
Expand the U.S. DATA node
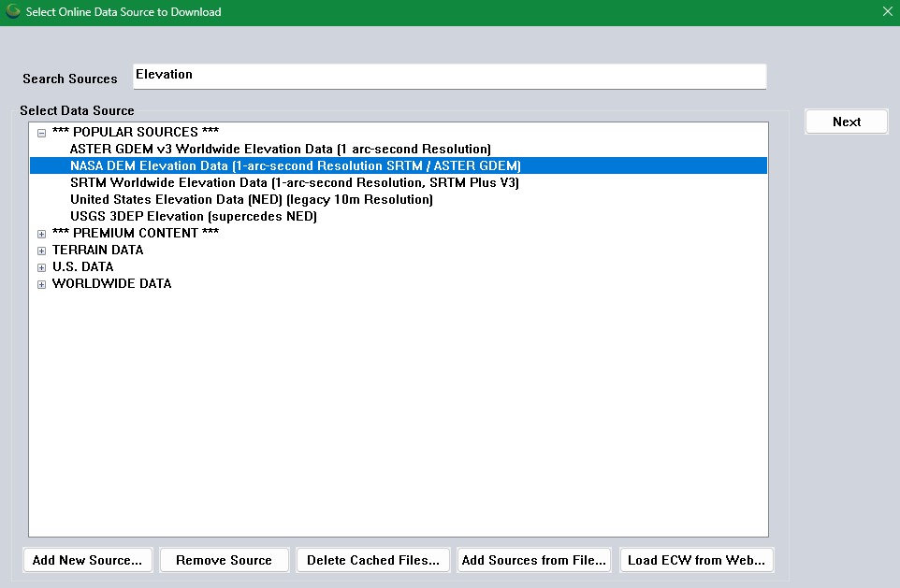pyautogui.click(x=41, y=267)
